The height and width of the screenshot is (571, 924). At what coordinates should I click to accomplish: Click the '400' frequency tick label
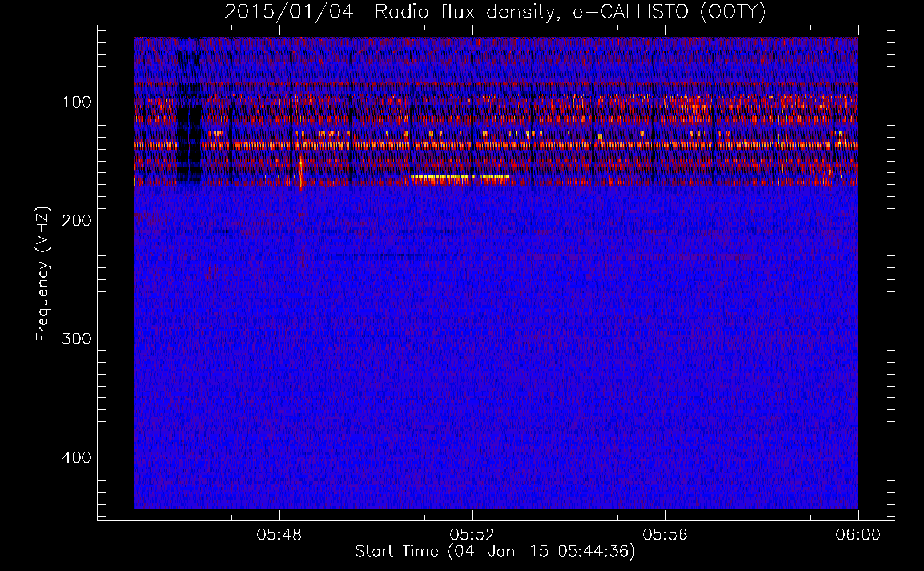pos(77,457)
